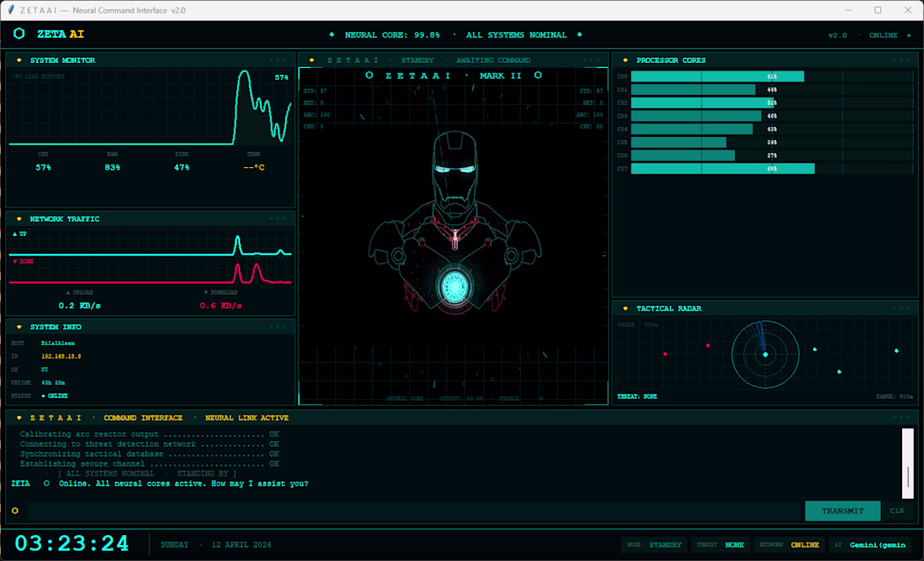Click the red DOWN arrow label
The width and height of the screenshot is (924, 561).
tap(23, 261)
